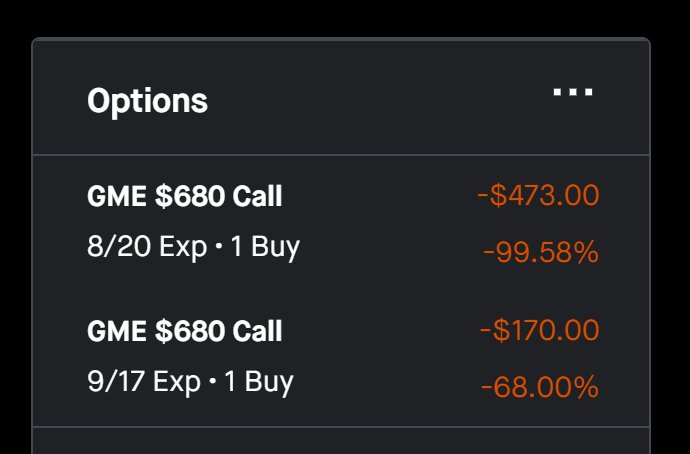Click the '9/17 Exp' expiration text
Image resolution: width=690 pixels, height=454 pixels.
[x=144, y=382]
